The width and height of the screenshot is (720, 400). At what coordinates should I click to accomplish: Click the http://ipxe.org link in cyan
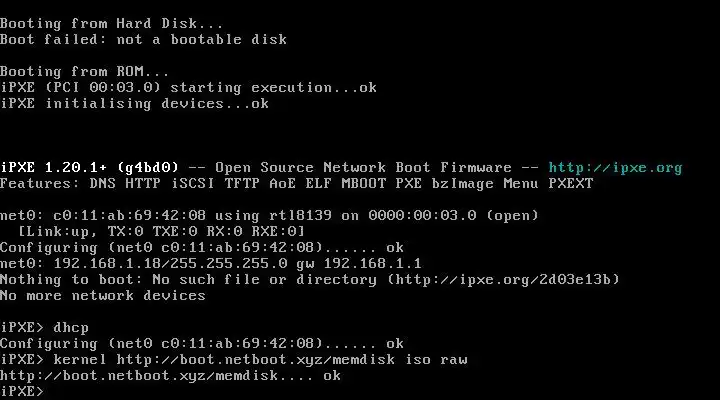pyautogui.click(x=615, y=168)
